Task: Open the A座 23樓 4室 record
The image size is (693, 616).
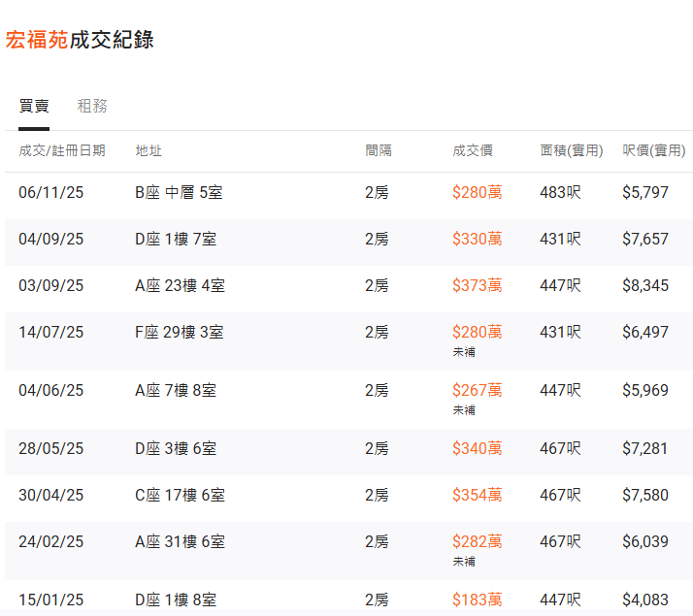Action: [180, 285]
